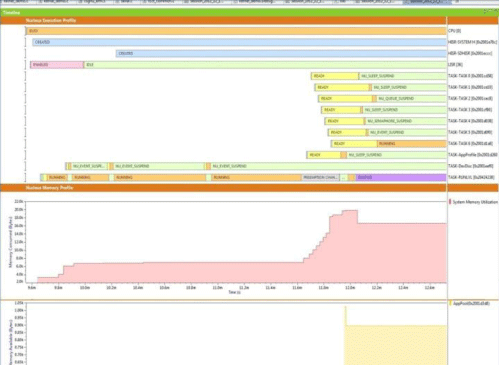499x365 pixels.
Task: Click longest NU_EVENT_SUSPEND segment in DevDoc row
Action: pos(328,166)
